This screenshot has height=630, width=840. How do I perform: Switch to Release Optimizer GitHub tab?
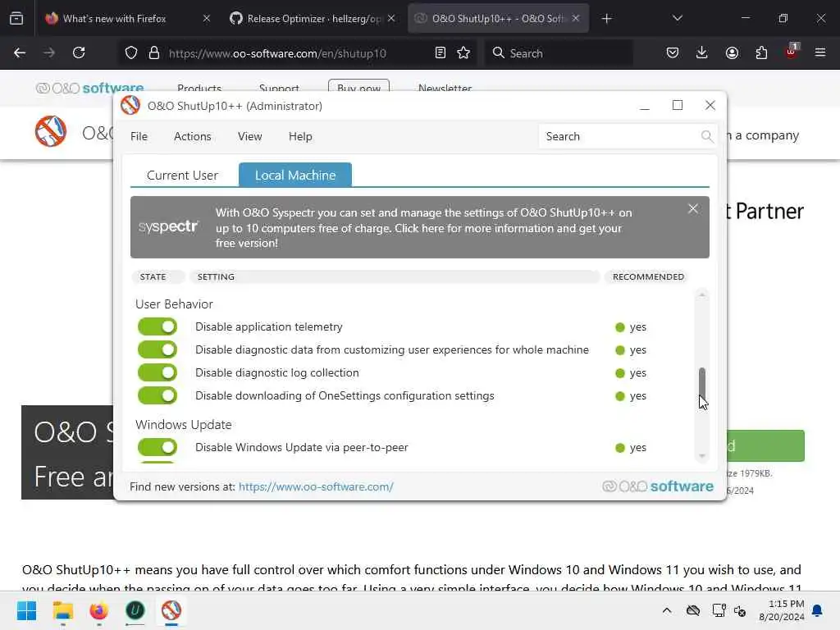(x=313, y=18)
